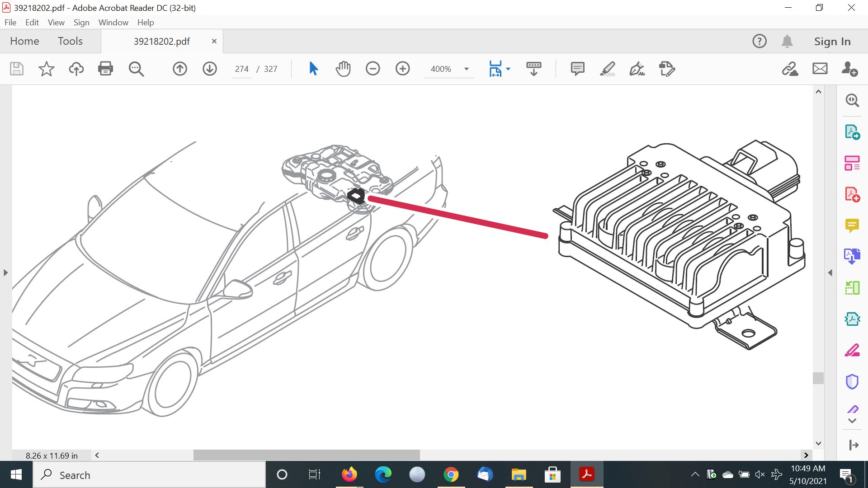The width and height of the screenshot is (868, 488).
Task: Send file by email icon
Action: [820, 69]
